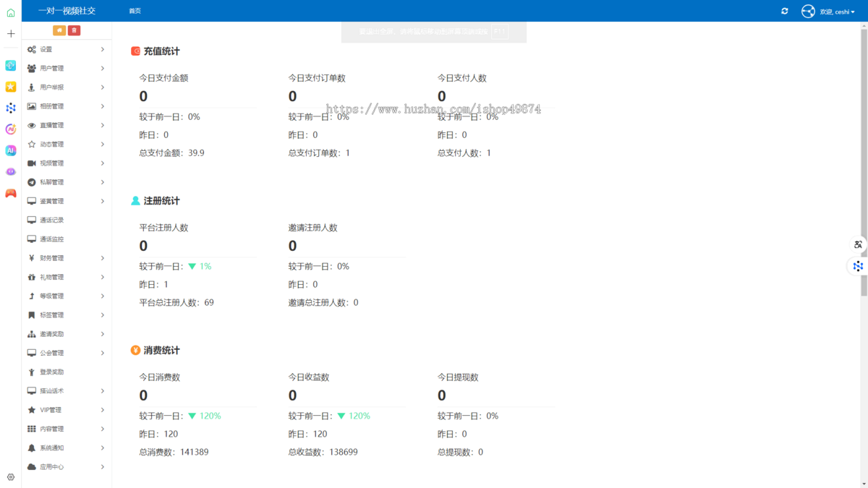Expand the VIP管理 chevron

coord(103,410)
